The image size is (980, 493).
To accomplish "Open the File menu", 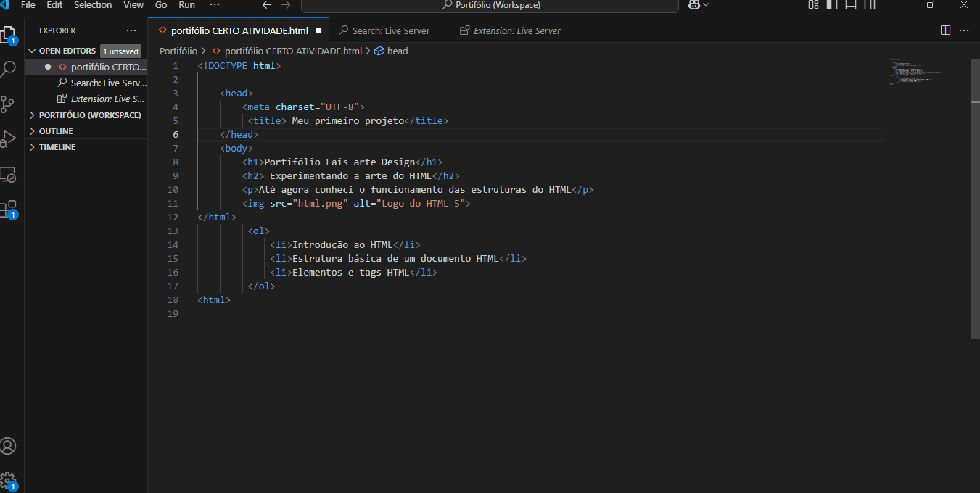I will (x=28, y=5).
